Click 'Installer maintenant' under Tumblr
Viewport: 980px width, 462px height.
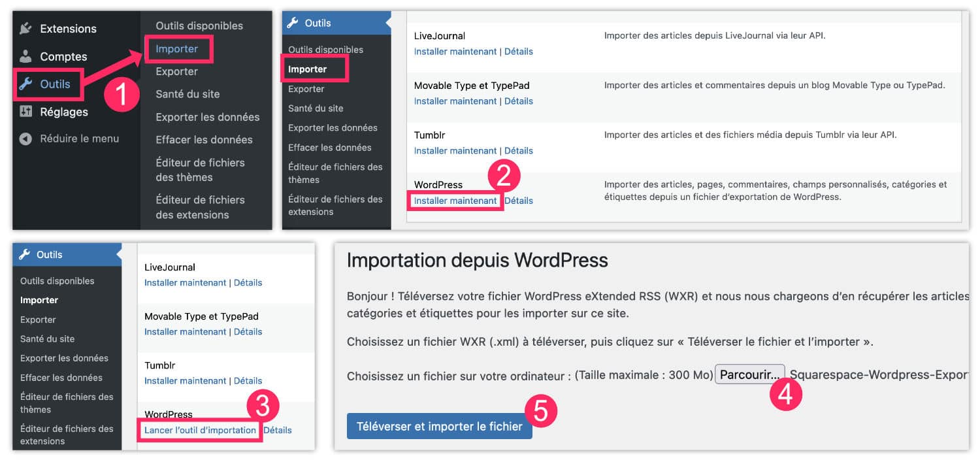pos(455,150)
